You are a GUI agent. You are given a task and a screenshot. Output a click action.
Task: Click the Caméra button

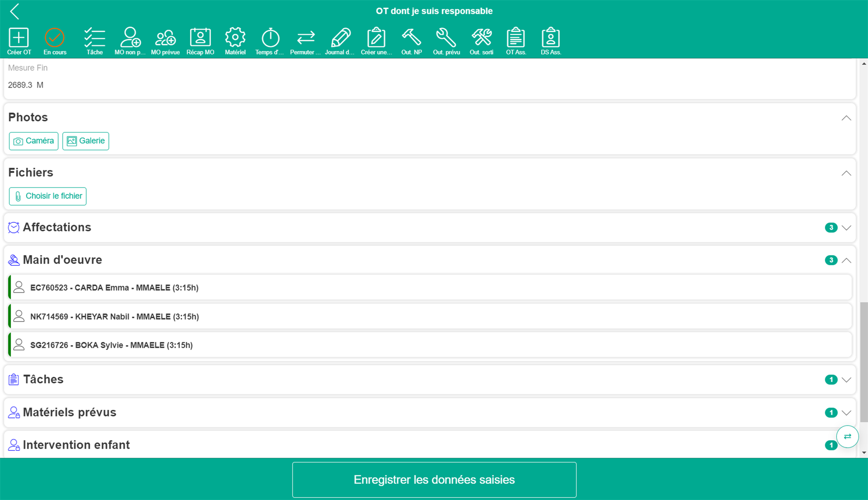[x=33, y=141]
